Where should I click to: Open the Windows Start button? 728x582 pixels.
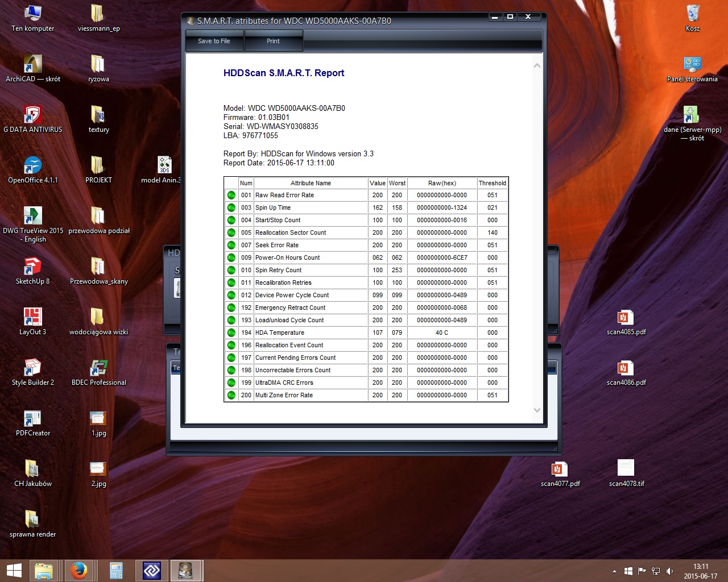pyautogui.click(x=14, y=571)
